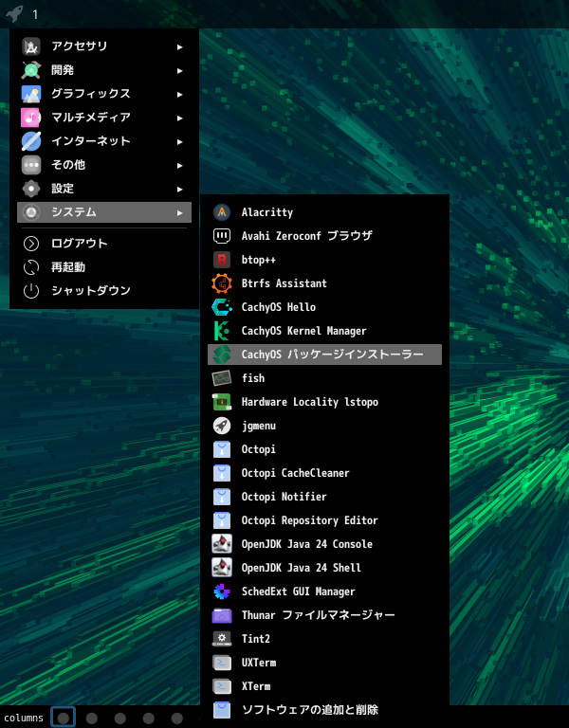Click workspace number 1 in top panel
This screenshot has height=728, width=569.
pos(35,14)
